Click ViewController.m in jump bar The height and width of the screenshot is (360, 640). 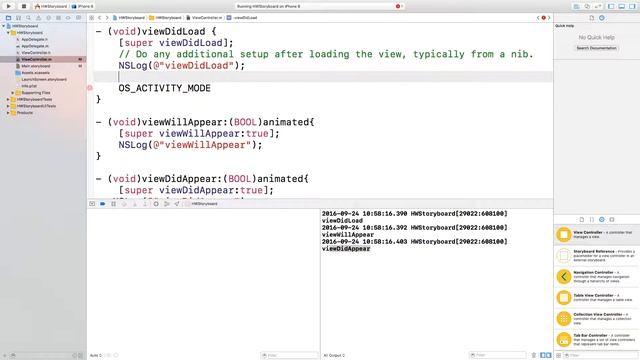(204, 18)
